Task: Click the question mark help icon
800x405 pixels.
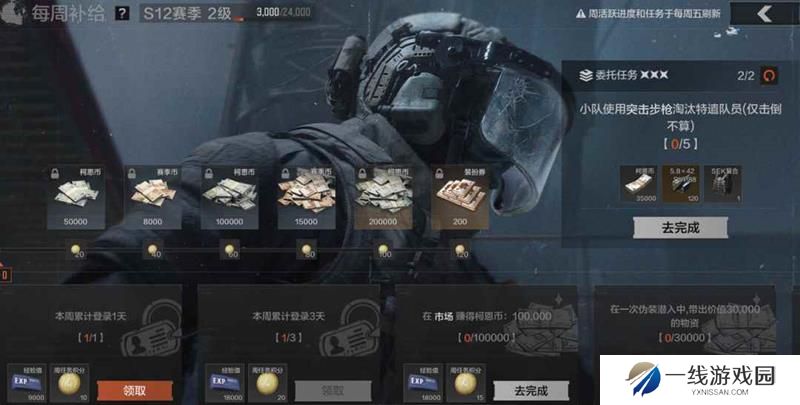Action: tap(122, 13)
